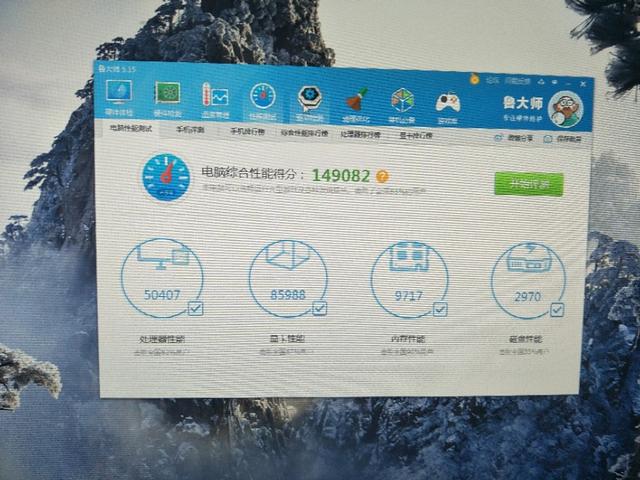
Task: Switch to the 手机评测 tab
Action: click(x=190, y=130)
